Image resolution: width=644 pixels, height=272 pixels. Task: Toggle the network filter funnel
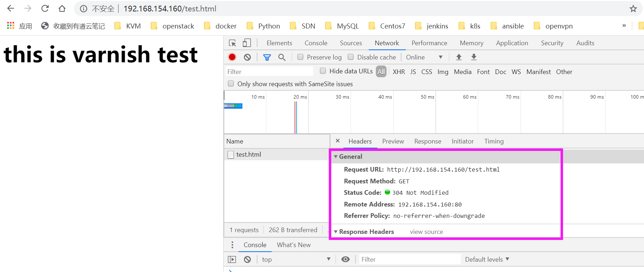click(x=267, y=57)
